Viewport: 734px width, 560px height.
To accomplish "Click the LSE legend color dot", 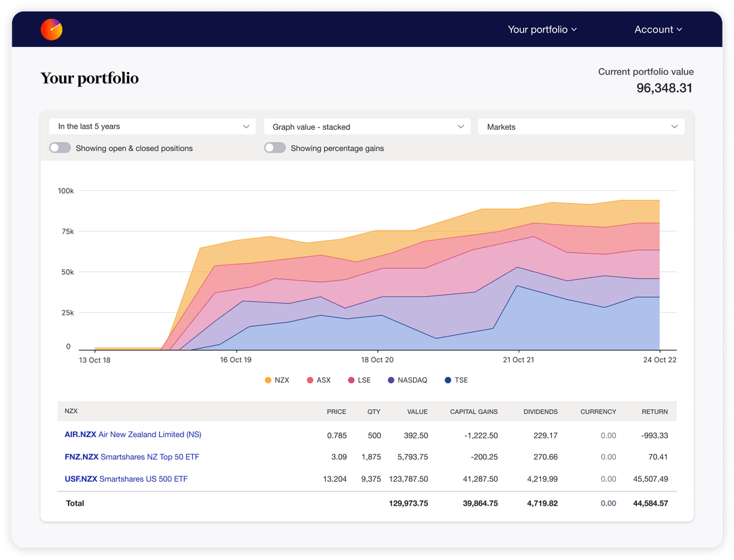I will (x=351, y=380).
